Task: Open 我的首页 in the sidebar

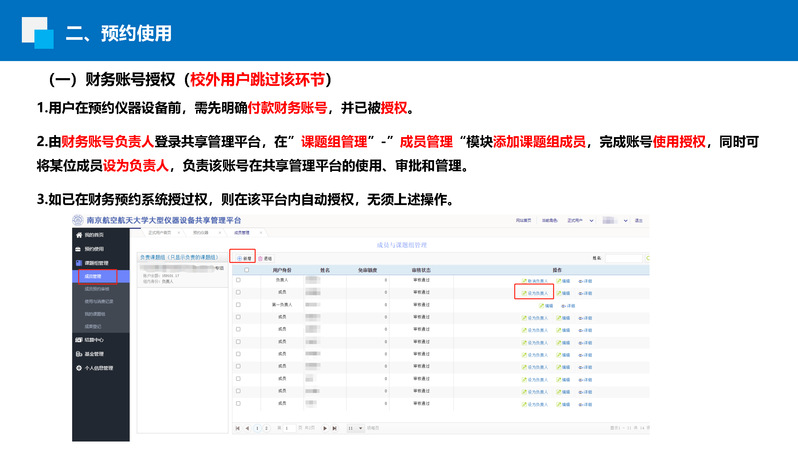Action: [94, 234]
